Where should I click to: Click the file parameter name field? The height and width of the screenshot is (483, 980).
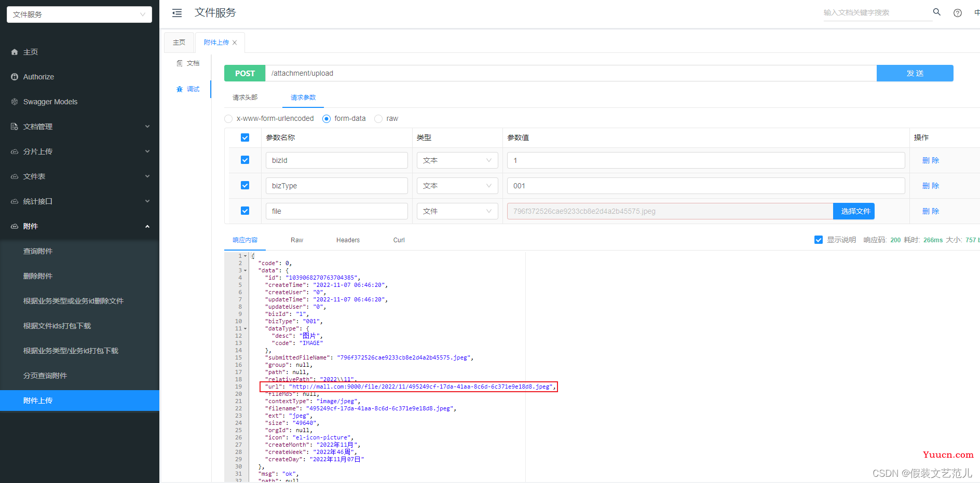[x=337, y=211]
